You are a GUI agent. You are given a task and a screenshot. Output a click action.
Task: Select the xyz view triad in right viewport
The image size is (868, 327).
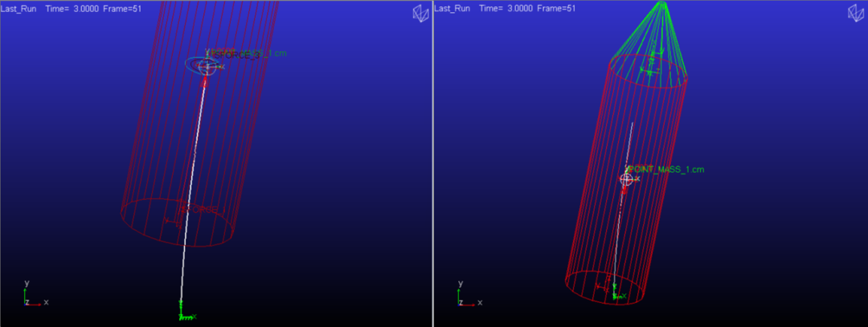click(x=470, y=294)
